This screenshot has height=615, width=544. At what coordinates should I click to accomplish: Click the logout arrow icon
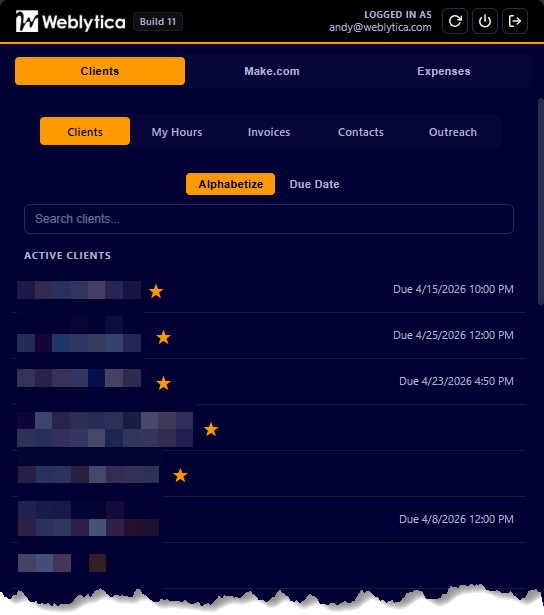[x=515, y=21]
